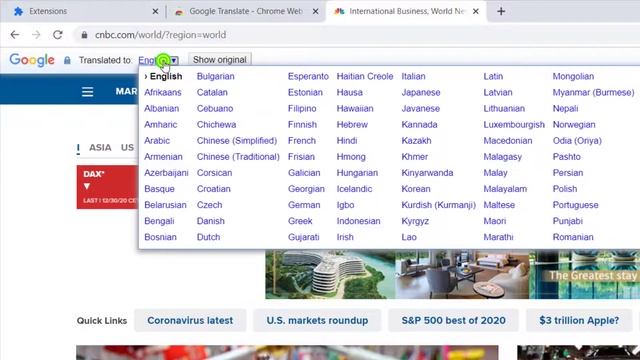The width and height of the screenshot is (640, 360).
Task: Select Gujarati from the language list
Action: pyautogui.click(x=304, y=237)
